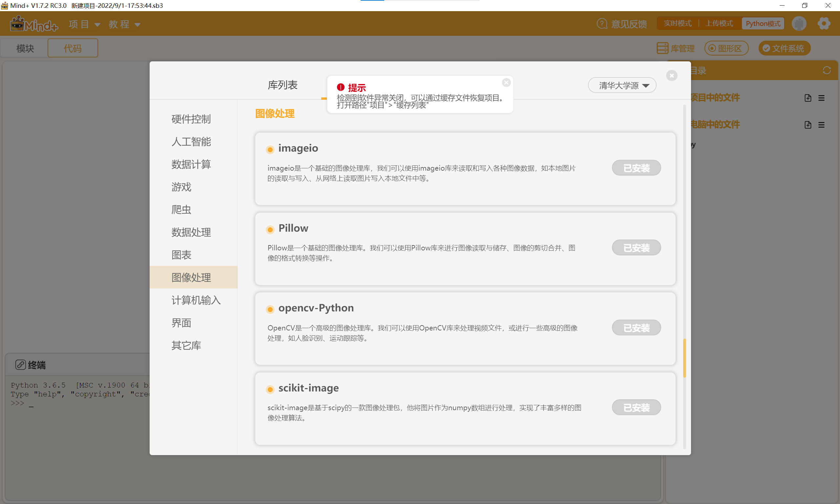Open menu for 项目中的文件
The image size is (840, 504).
tap(821, 98)
